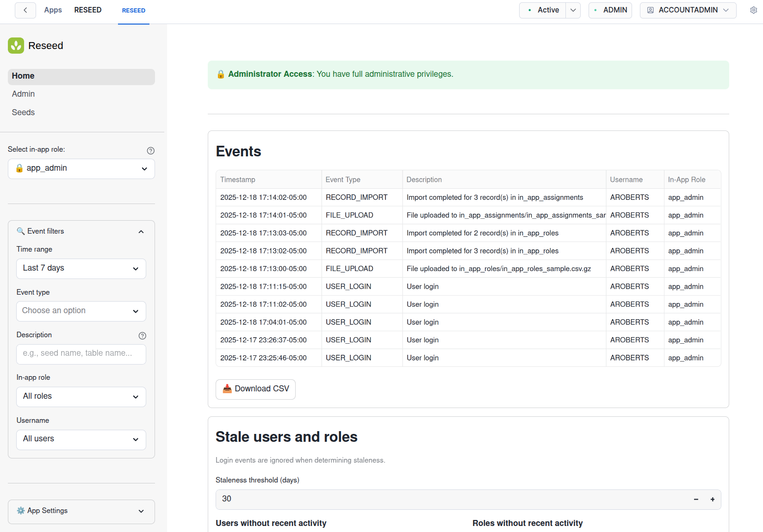This screenshot has height=532, width=763.
Task: Click the Reseed leaf logo
Action: coord(16,45)
